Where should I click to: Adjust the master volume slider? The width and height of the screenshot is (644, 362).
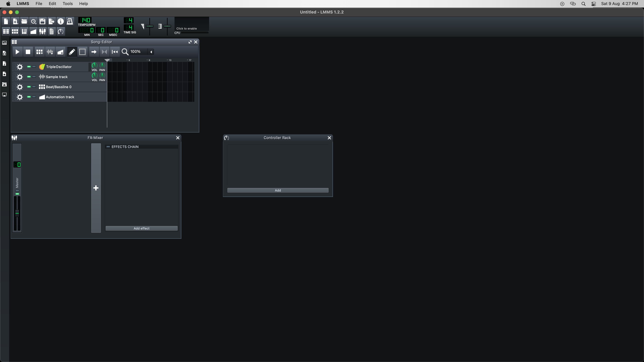coord(150,26)
